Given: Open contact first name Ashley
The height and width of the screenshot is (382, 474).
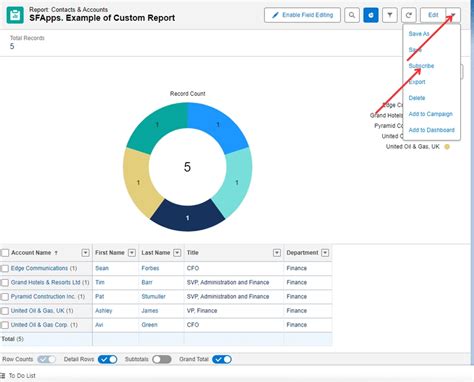Looking at the screenshot, I should coord(104,311).
